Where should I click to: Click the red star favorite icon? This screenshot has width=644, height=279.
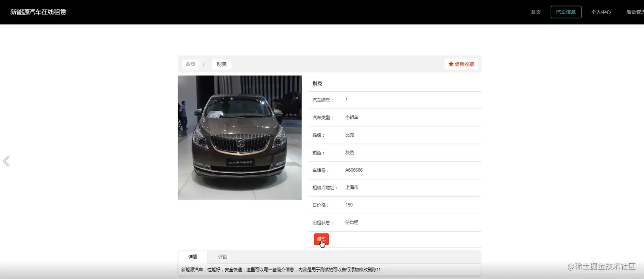(451, 64)
